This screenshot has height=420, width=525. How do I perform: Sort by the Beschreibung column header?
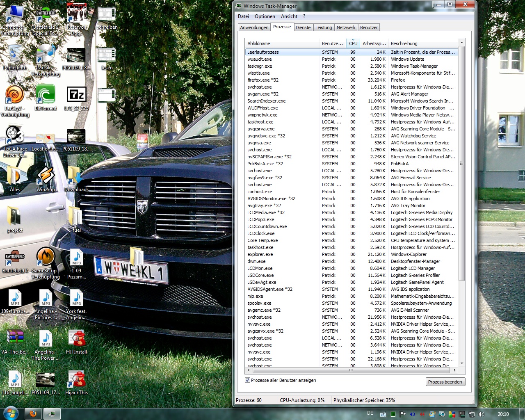tap(423, 43)
